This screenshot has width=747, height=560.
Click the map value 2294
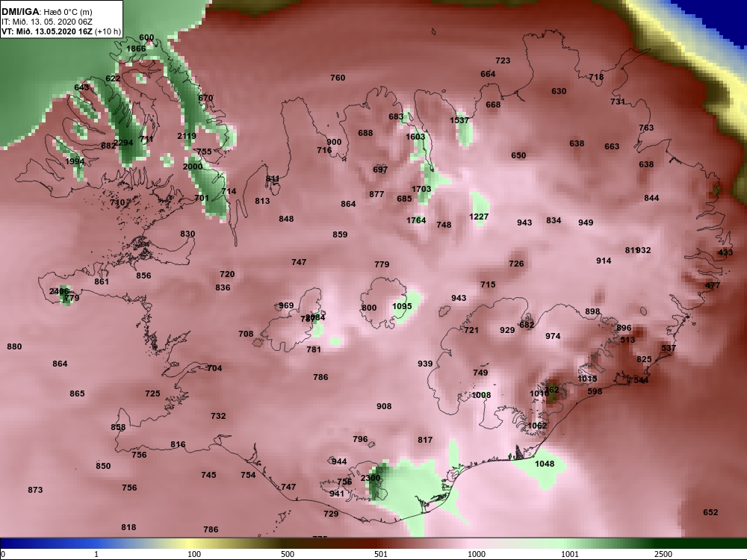point(124,143)
